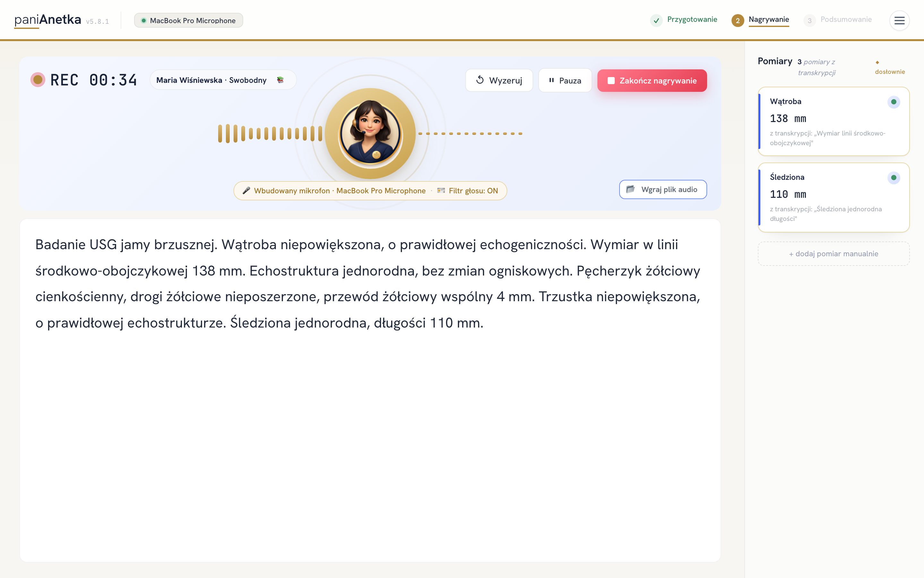Toggle Filtr głosu: ON
Image resolution: width=924 pixels, height=578 pixels.
(x=467, y=190)
